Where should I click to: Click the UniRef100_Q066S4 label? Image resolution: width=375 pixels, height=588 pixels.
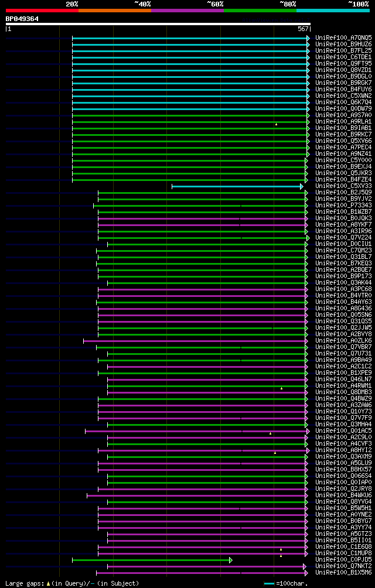(343, 476)
